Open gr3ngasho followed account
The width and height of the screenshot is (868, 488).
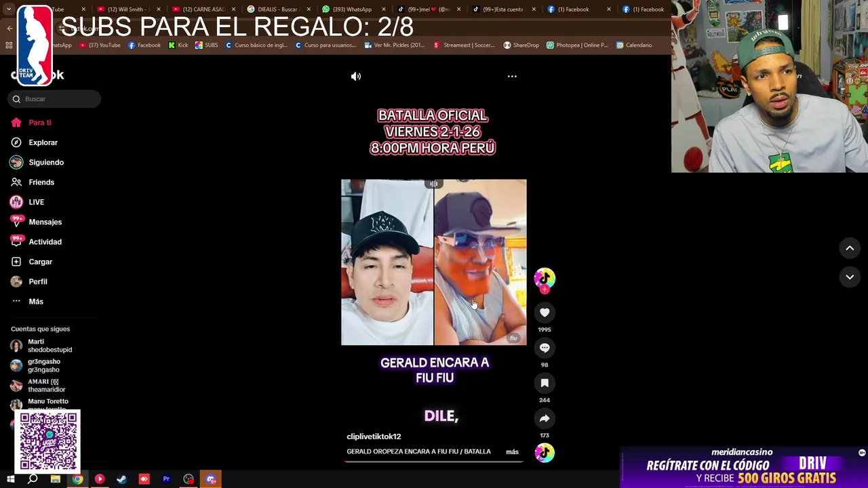click(x=43, y=365)
